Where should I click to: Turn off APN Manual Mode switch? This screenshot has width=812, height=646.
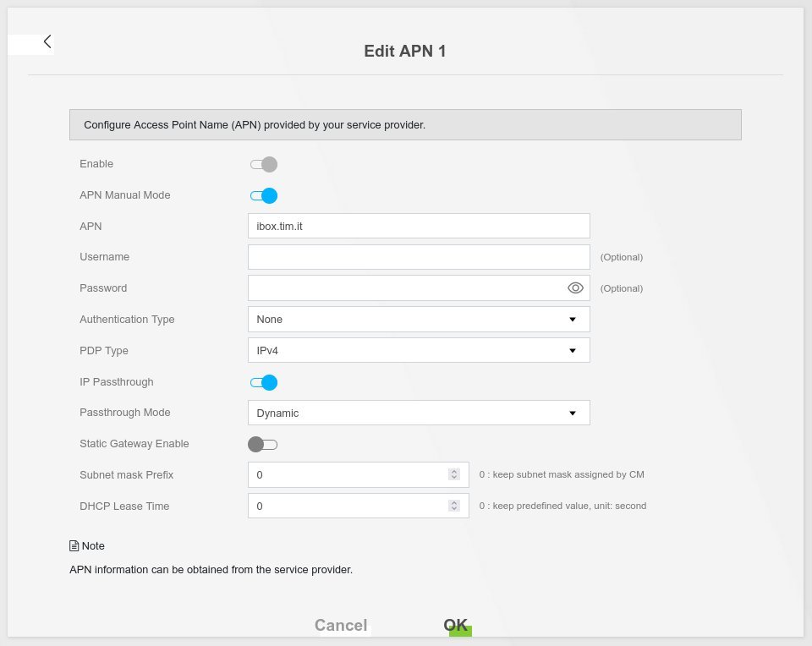tap(263, 195)
